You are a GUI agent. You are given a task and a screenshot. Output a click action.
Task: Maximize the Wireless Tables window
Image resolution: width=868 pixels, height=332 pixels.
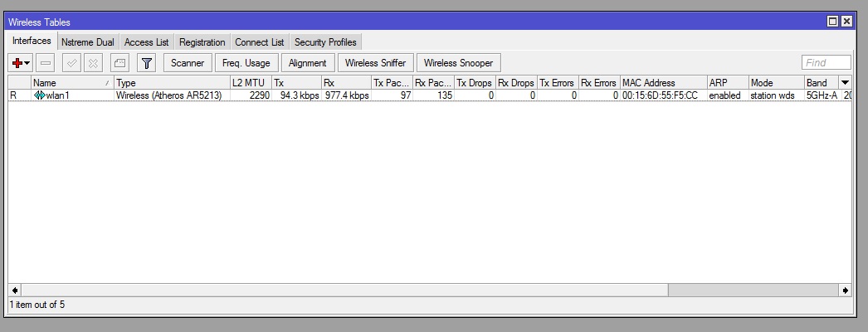tap(832, 22)
